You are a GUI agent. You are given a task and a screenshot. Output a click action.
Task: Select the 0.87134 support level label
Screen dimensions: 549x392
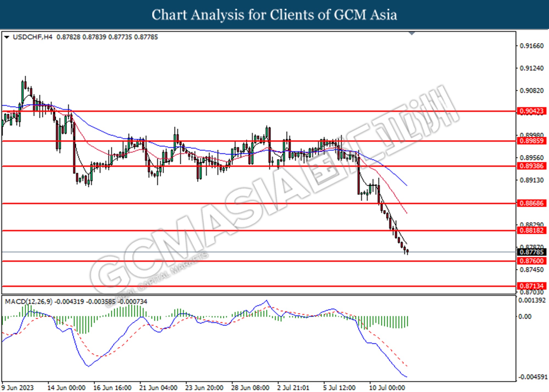click(532, 286)
